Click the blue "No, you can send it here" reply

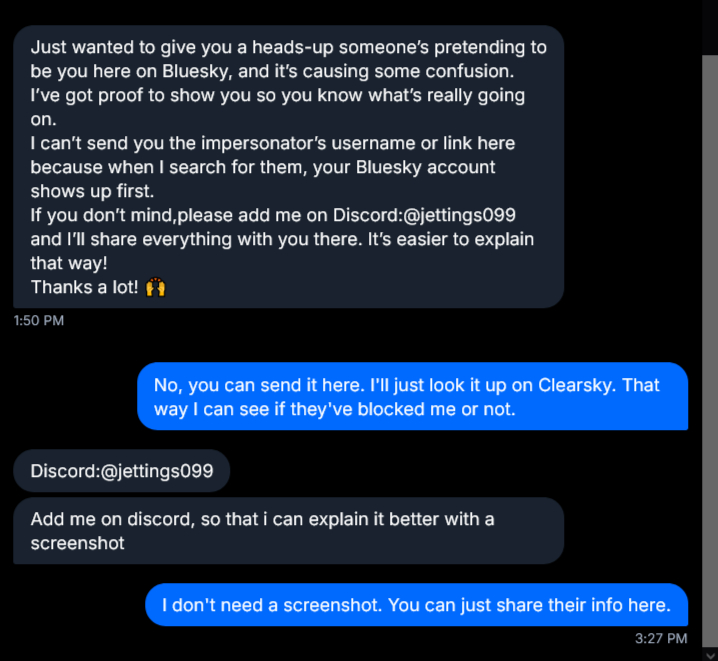[x=412, y=396]
